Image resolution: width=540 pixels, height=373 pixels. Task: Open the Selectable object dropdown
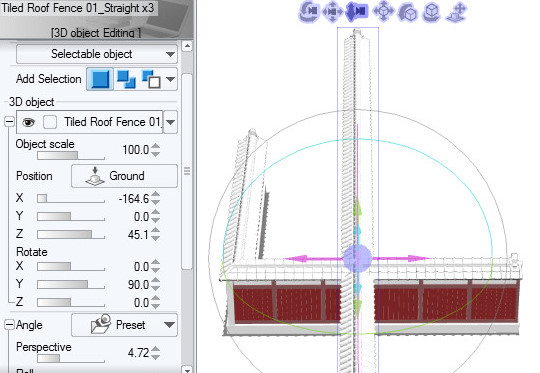pyautogui.click(x=97, y=54)
